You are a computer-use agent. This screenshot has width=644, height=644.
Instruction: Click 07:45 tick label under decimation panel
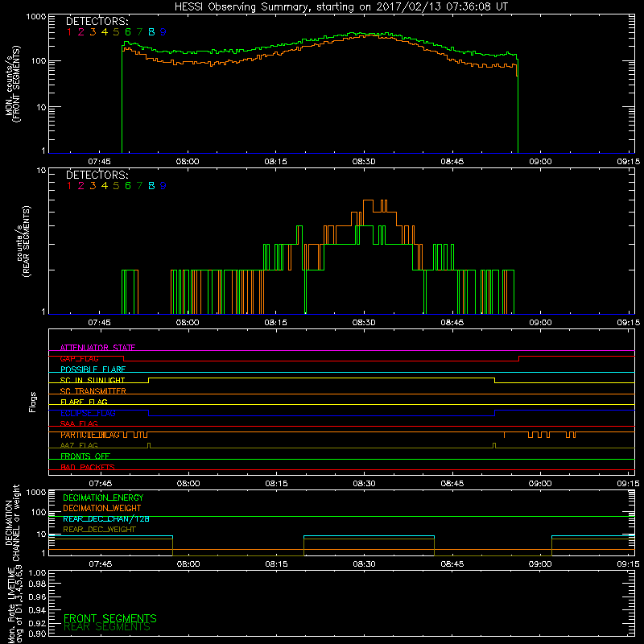(x=101, y=564)
